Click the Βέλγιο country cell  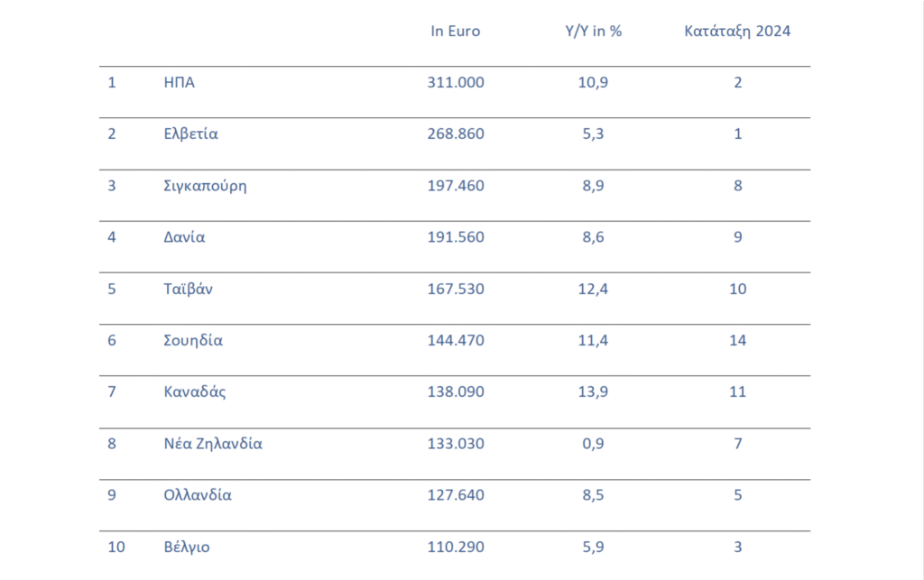186,547
